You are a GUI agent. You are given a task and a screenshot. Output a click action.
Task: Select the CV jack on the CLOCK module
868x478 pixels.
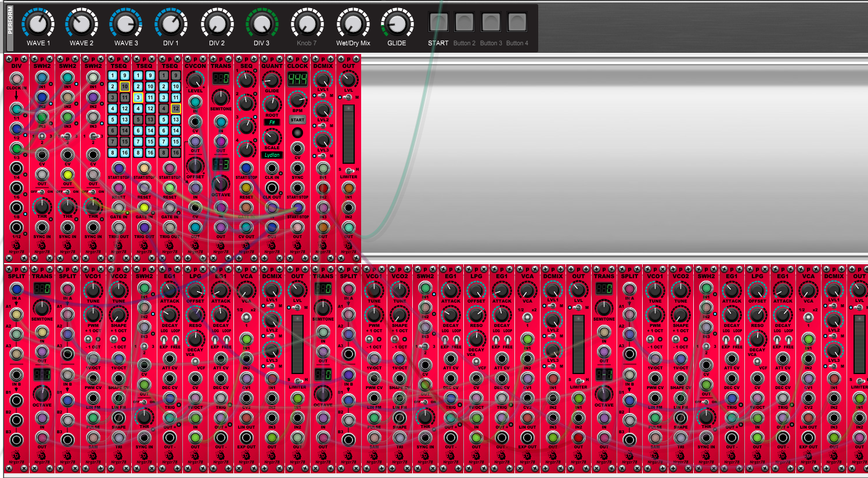pyautogui.click(x=297, y=148)
